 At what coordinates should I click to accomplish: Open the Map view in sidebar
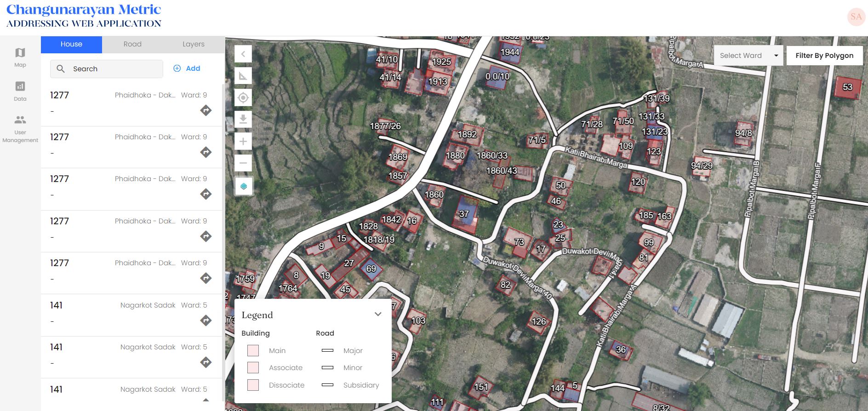pos(20,57)
